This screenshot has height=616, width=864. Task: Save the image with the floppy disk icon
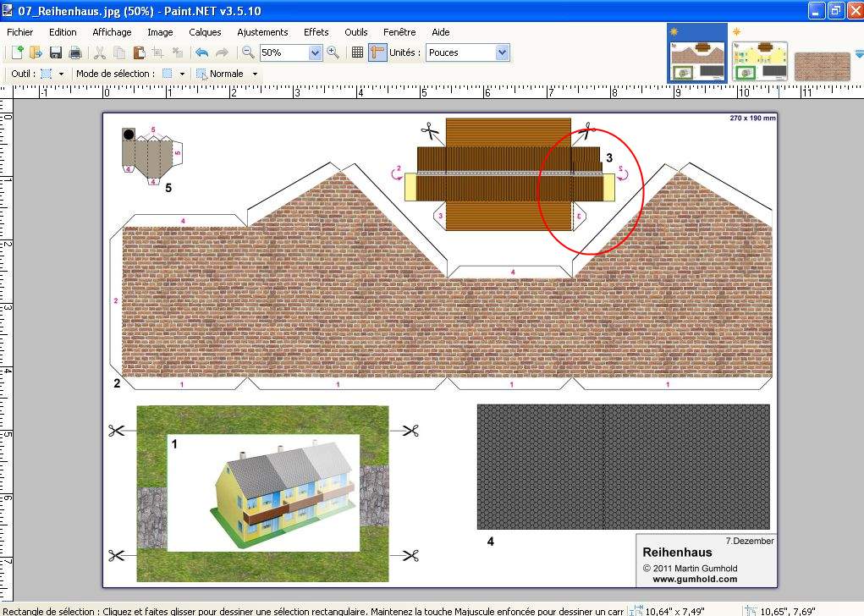56,52
